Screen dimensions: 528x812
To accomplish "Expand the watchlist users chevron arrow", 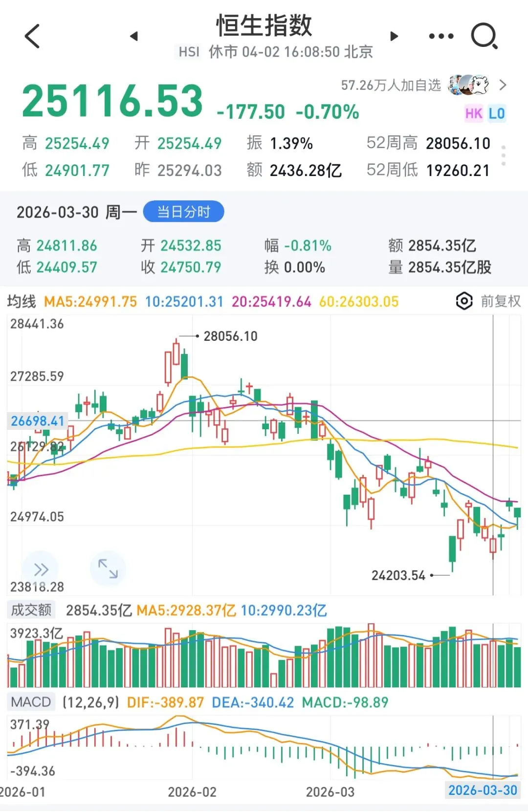I will pyautogui.click(x=503, y=85).
